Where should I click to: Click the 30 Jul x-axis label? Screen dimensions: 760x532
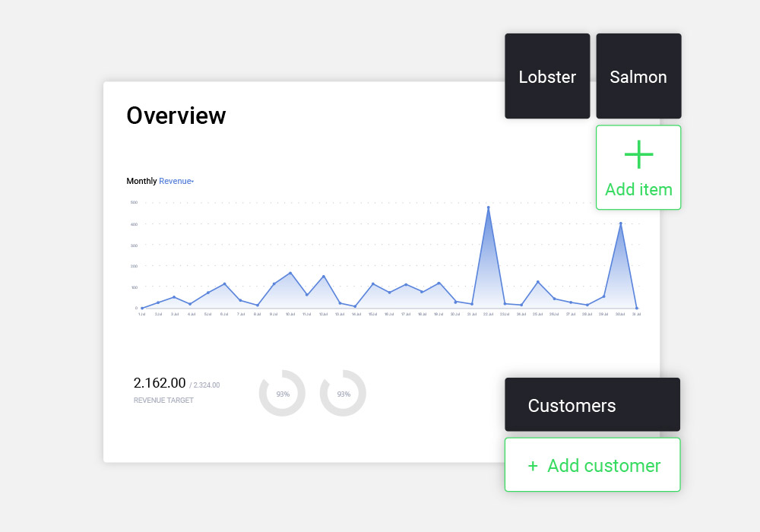point(620,315)
